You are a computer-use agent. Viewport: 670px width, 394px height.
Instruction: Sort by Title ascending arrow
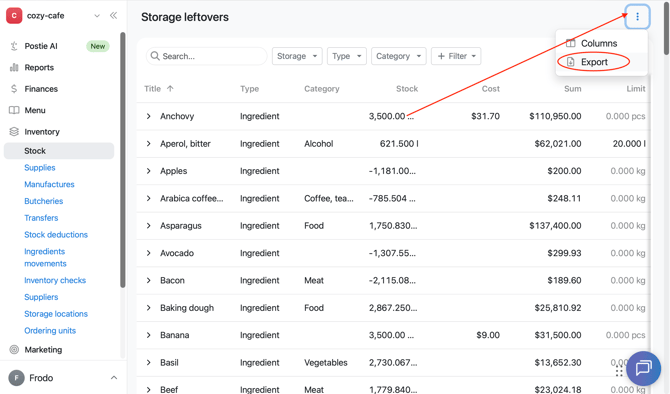click(x=170, y=88)
